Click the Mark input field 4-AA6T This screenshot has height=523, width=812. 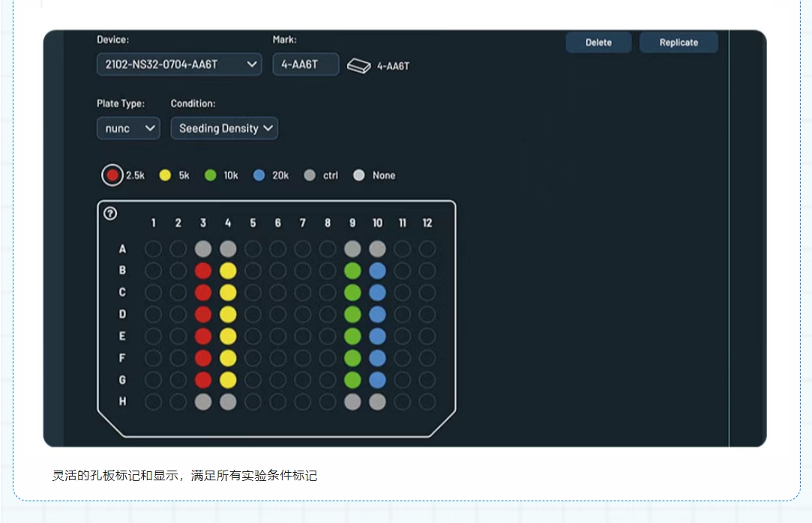click(305, 64)
